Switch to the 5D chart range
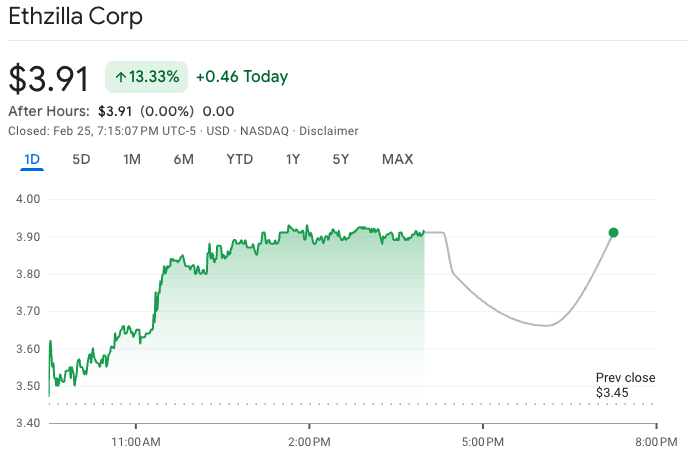The height and width of the screenshot is (460, 687). tap(81, 159)
